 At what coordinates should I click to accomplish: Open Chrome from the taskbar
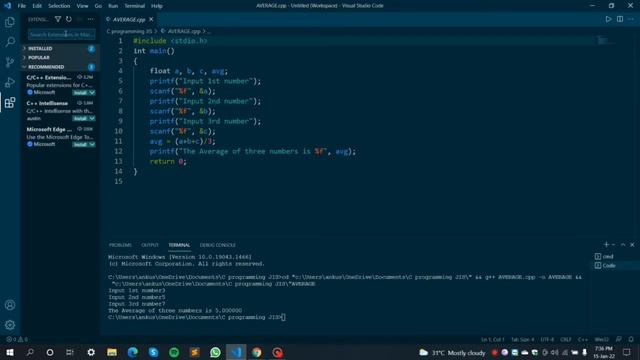(x=257, y=352)
